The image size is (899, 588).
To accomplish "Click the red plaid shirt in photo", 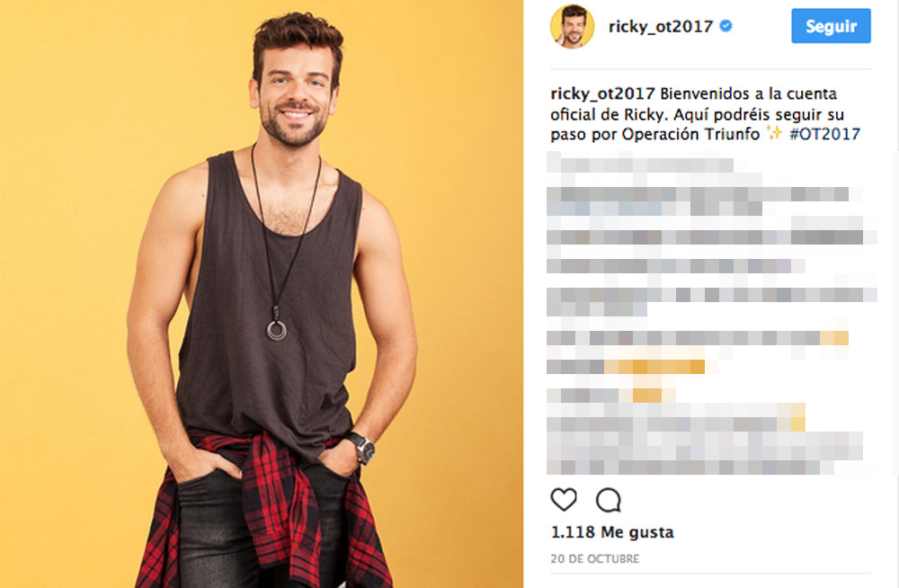I will [270, 504].
